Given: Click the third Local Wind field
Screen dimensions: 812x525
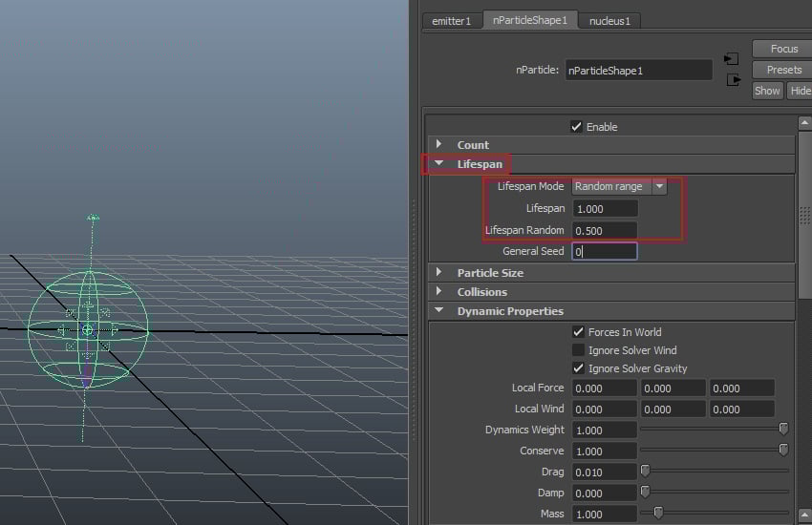Looking at the screenshot, I should (x=742, y=409).
